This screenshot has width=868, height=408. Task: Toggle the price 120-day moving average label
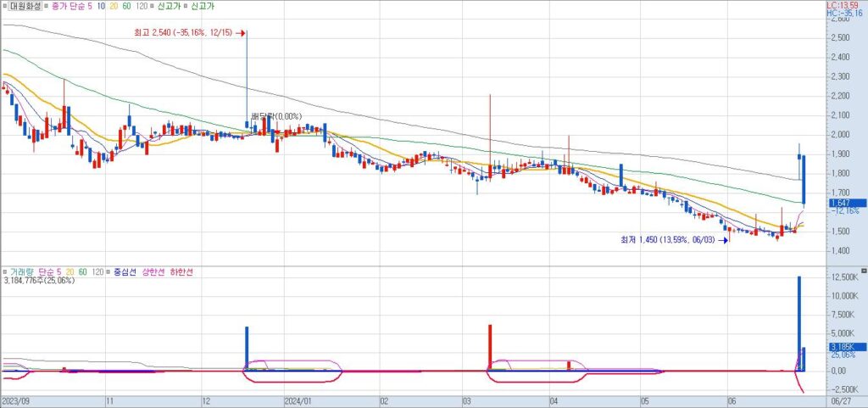point(142,7)
